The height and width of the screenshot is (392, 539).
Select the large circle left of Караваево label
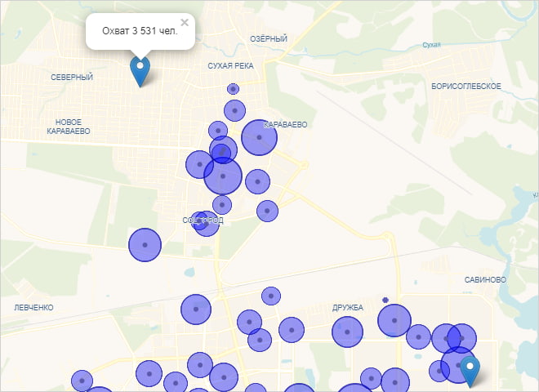tap(259, 138)
